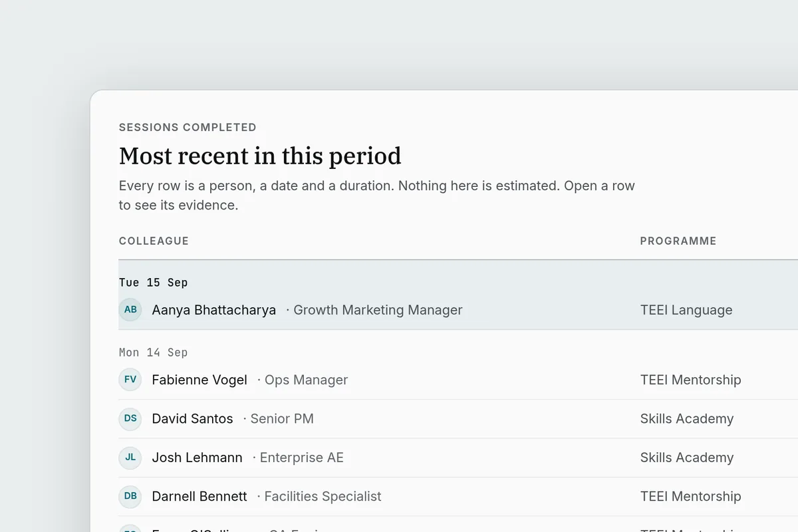Select the name Fabienne Vogel

click(199, 380)
